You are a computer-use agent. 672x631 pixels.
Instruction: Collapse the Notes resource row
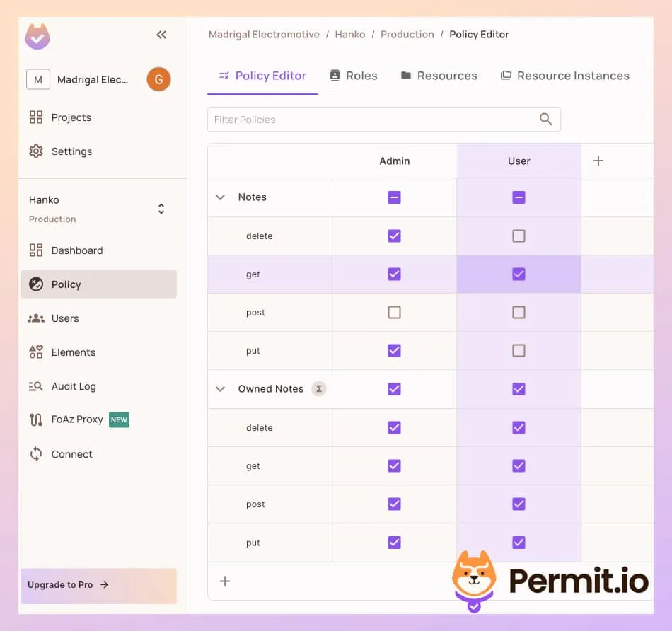[220, 197]
